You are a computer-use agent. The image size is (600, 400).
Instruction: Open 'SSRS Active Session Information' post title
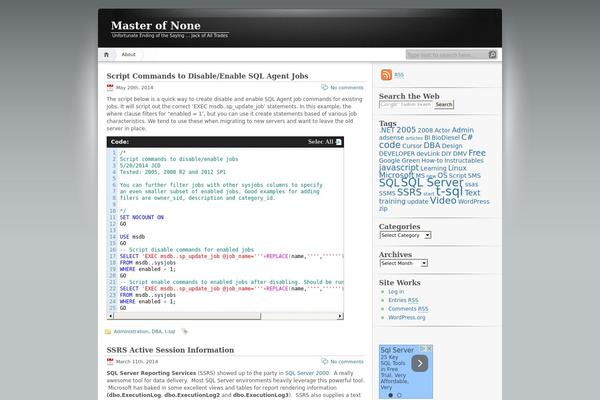tap(170, 350)
